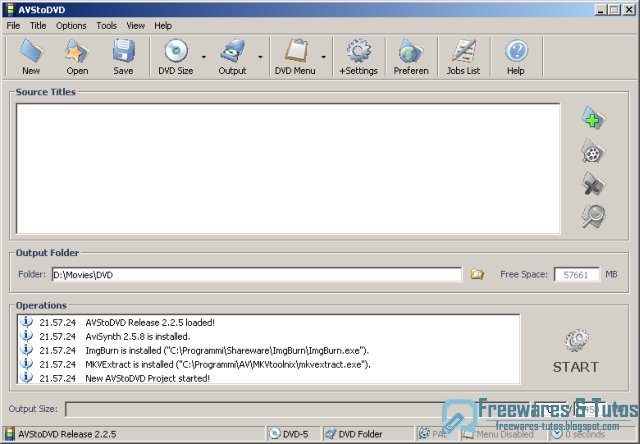The image size is (640, 444).
Task: Open the View menu
Action: click(x=136, y=26)
